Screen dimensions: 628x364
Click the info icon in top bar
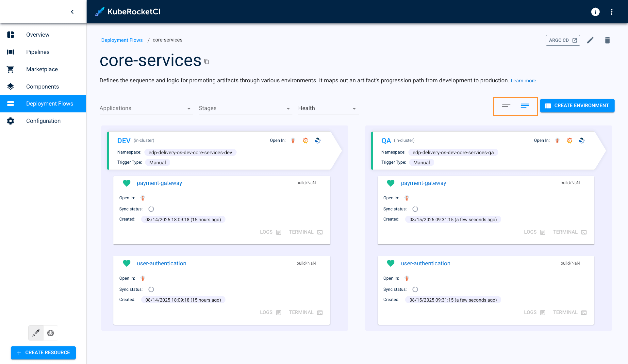tap(595, 12)
